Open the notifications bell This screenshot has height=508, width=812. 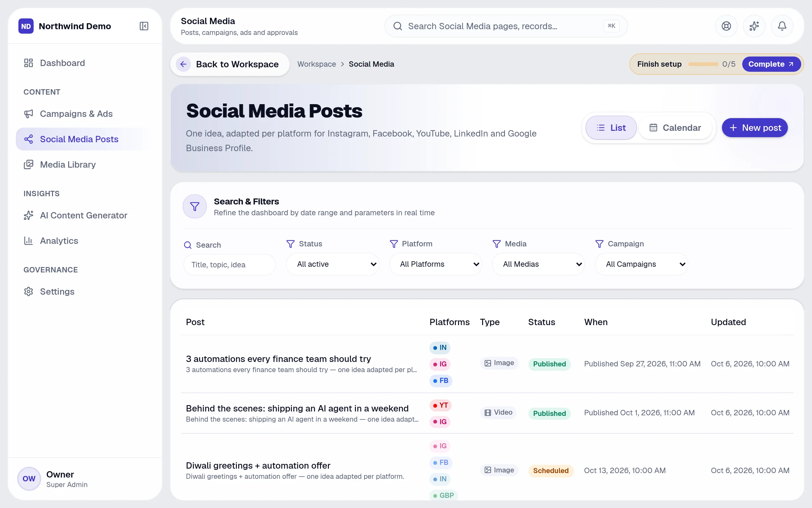coord(782,26)
